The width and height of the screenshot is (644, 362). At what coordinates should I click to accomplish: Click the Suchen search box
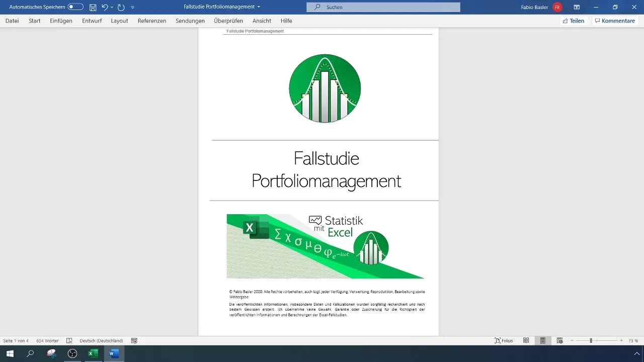click(383, 7)
